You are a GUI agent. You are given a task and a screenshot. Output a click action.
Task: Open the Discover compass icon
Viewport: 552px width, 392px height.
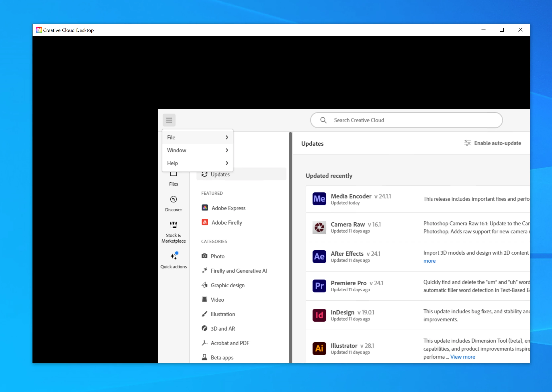pyautogui.click(x=173, y=199)
